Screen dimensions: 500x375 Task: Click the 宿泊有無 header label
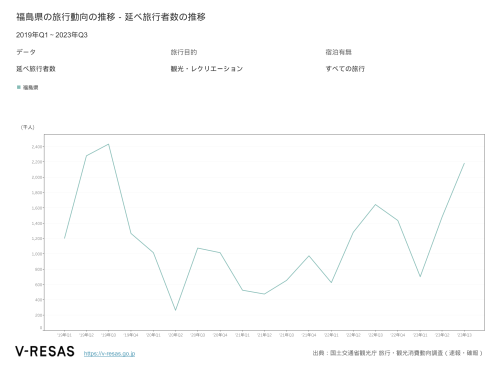pyautogui.click(x=338, y=52)
